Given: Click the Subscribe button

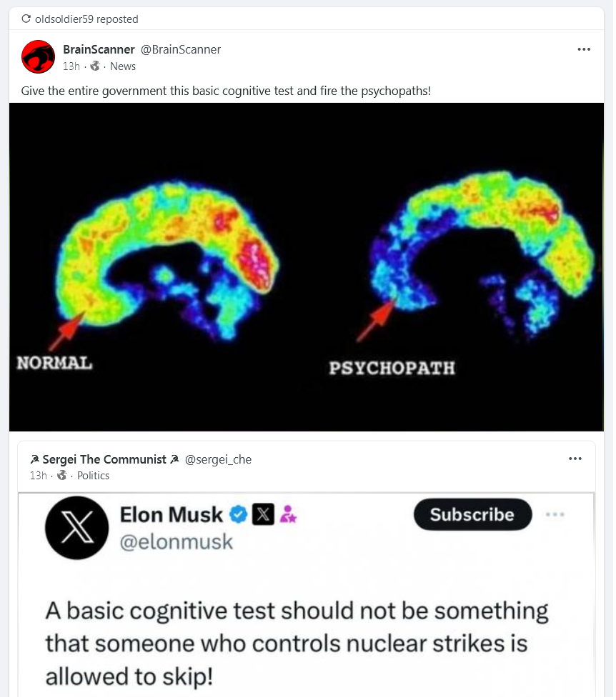Looking at the screenshot, I should (472, 514).
